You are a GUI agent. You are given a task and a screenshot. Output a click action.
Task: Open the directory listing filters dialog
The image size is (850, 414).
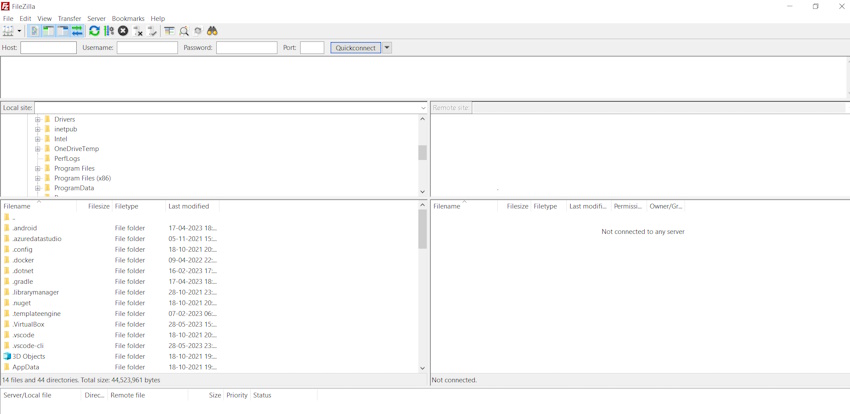coord(170,31)
